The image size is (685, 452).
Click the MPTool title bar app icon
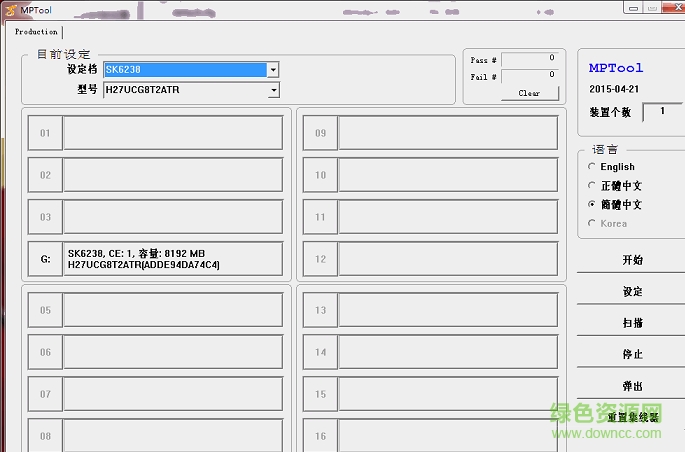coord(10,9)
